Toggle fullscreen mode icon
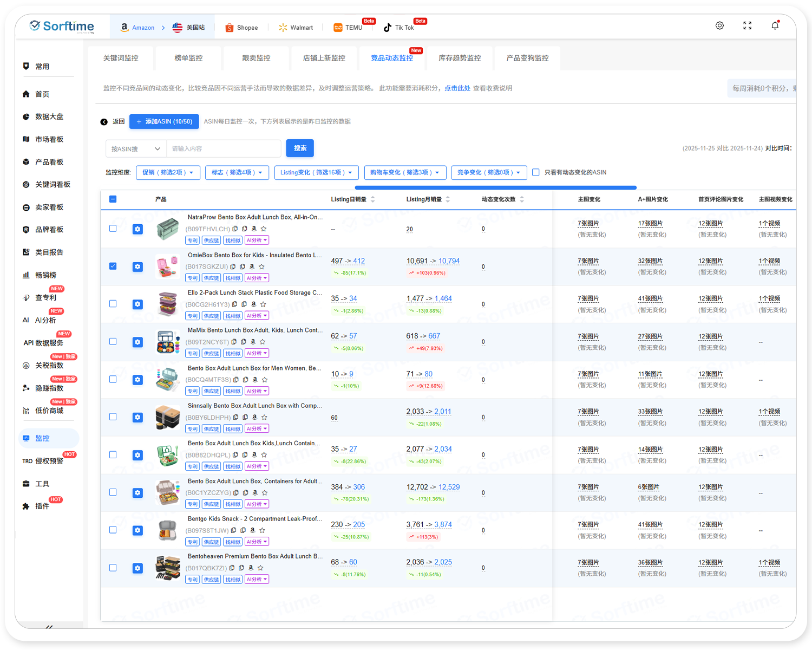The height and width of the screenshot is (650, 812). coord(747,26)
